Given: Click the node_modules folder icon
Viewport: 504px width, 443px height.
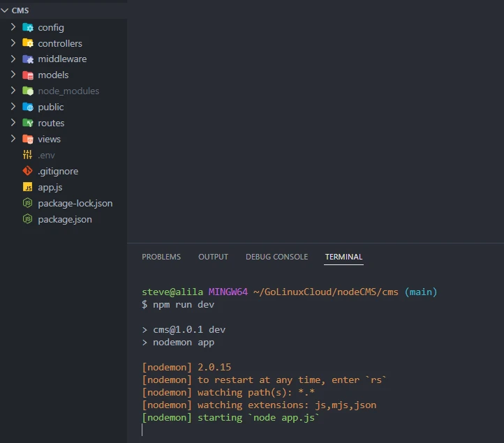Looking at the screenshot, I should (28, 91).
